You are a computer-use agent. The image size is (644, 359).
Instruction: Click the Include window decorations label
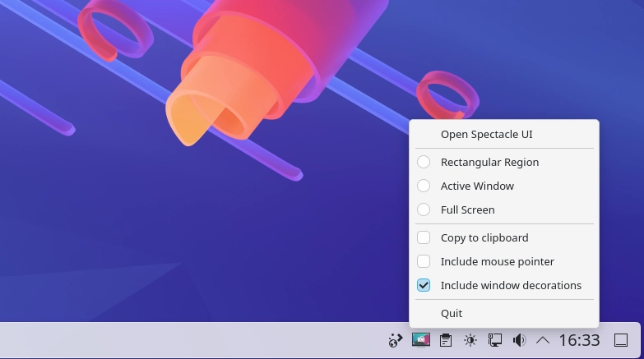pos(511,285)
